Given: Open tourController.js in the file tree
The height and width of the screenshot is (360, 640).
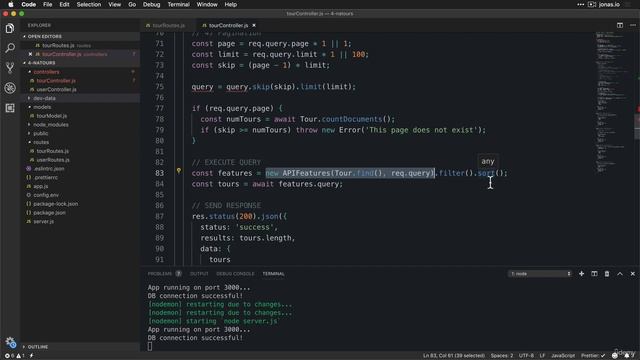Looking at the screenshot, I should [x=56, y=81].
